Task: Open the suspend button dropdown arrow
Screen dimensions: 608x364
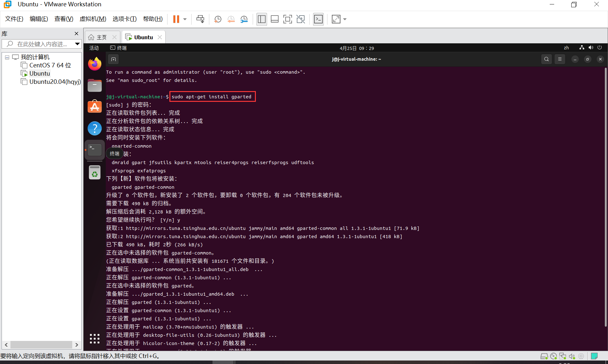Action: 185,19
